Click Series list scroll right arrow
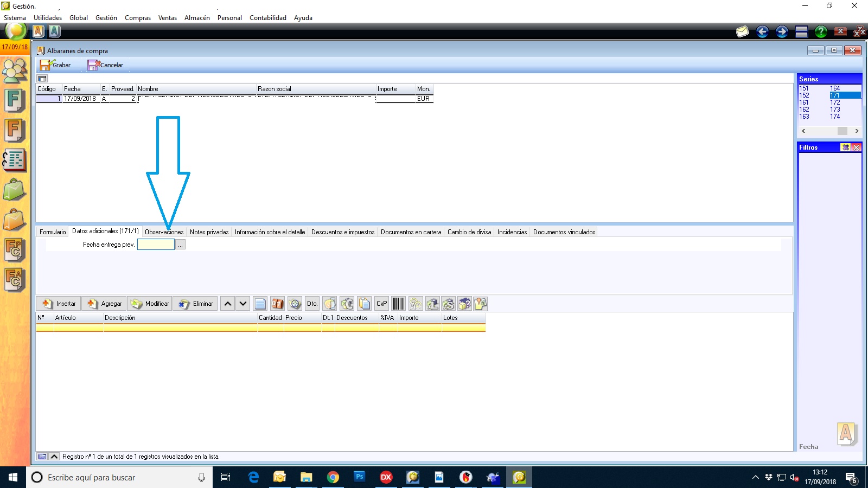Screen dimensions: 868x488 click(857, 131)
